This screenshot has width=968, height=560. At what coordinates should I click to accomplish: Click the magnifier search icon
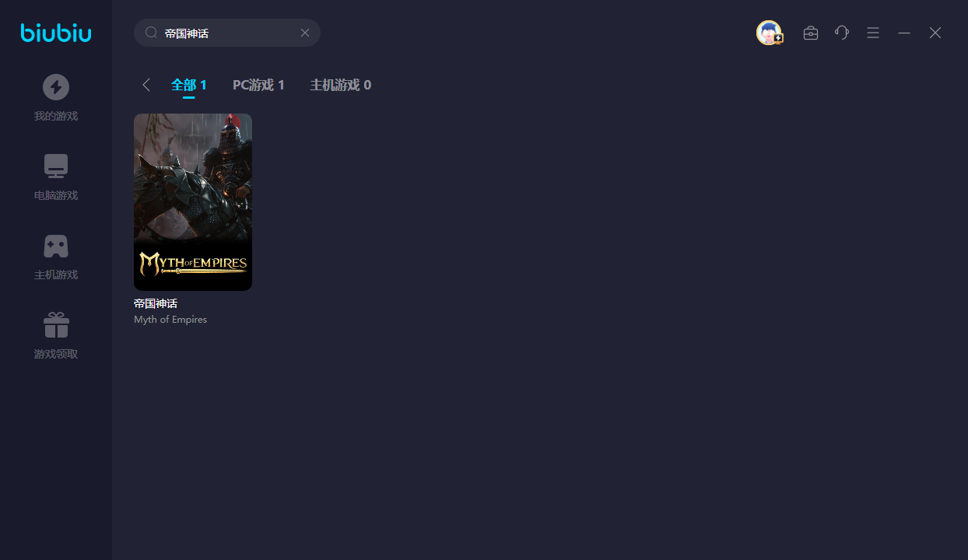(x=152, y=33)
